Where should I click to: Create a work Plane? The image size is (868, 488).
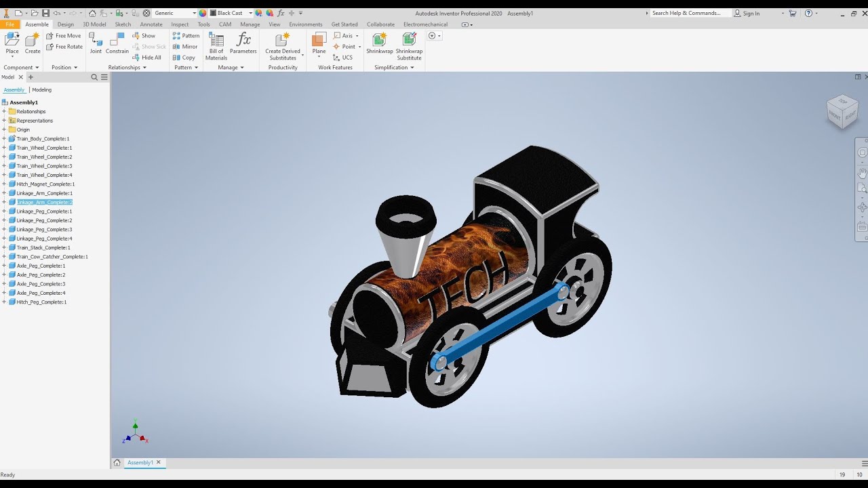(319, 43)
